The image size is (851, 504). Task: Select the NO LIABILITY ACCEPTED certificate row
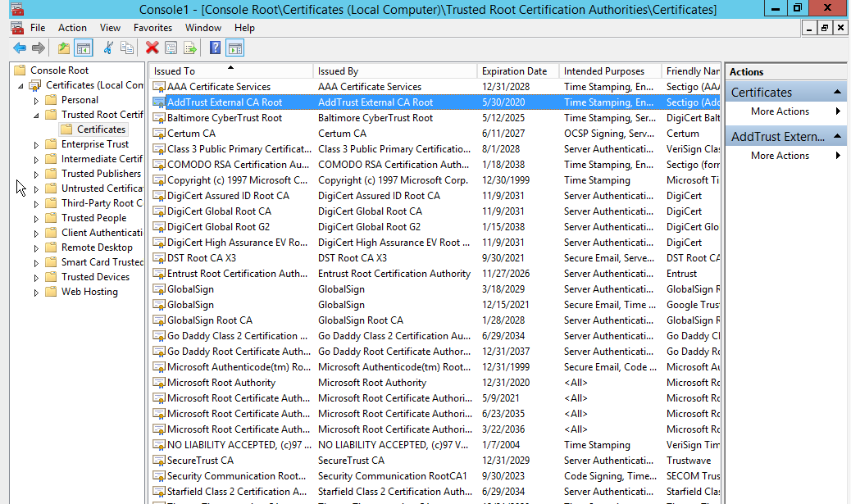coord(435,445)
